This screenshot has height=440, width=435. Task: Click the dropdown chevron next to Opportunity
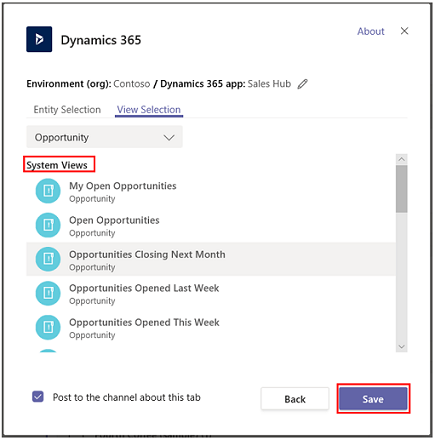(x=169, y=137)
